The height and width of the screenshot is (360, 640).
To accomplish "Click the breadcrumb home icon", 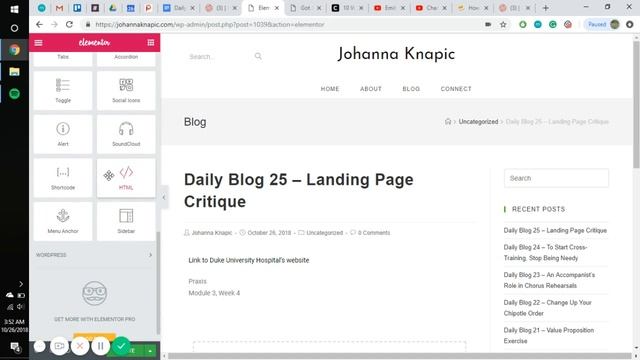I will pos(448,121).
